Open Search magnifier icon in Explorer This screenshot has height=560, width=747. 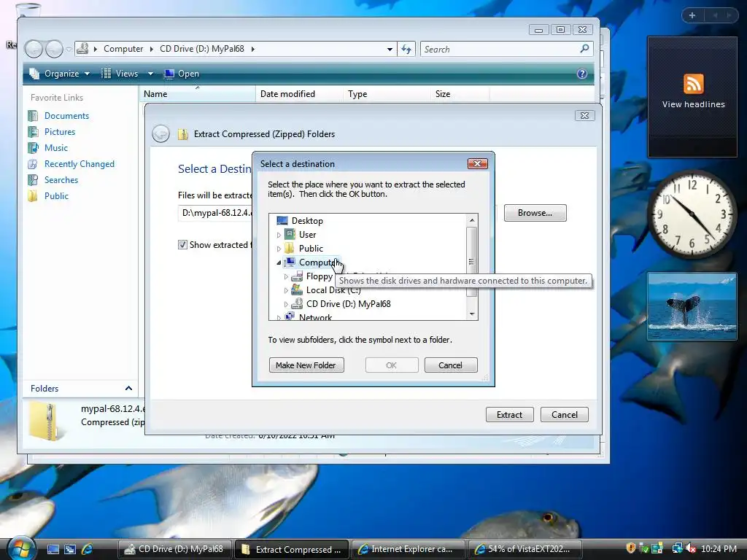(584, 49)
